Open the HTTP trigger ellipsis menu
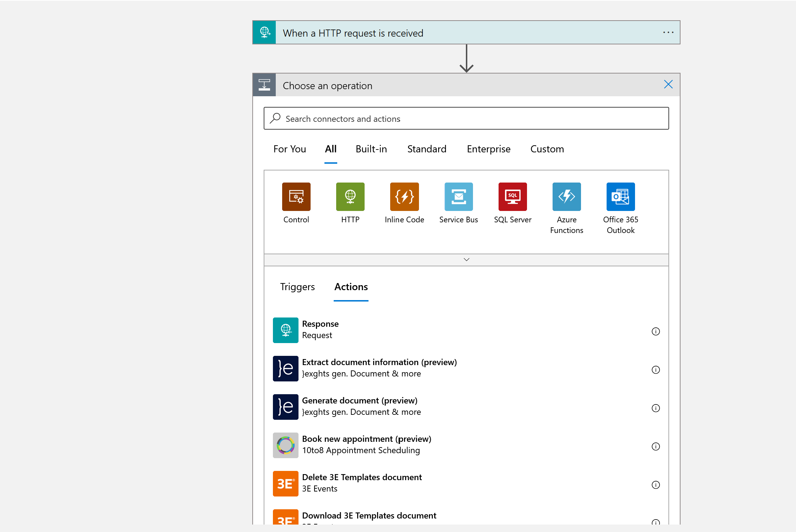 668,33
